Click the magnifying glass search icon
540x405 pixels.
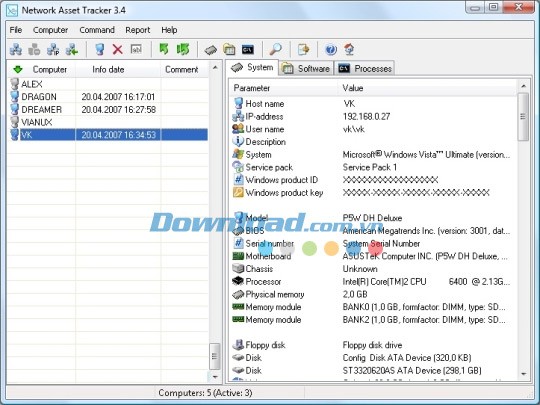coord(276,50)
